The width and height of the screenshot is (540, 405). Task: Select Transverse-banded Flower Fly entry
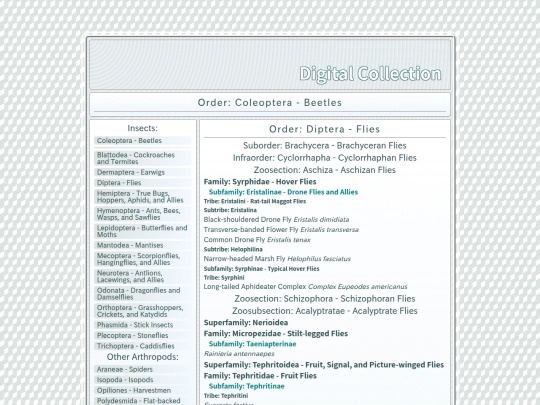pyautogui.click(x=281, y=230)
